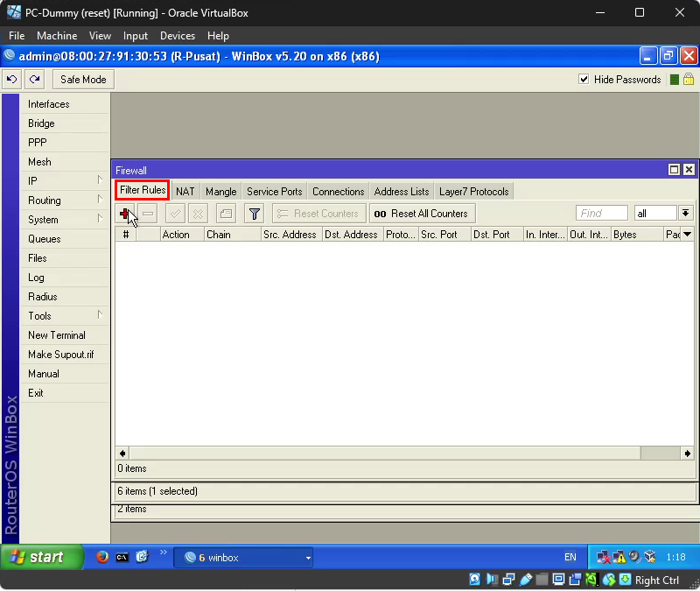
Task: Open VirtualBox Devices menu
Action: point(178,36)
